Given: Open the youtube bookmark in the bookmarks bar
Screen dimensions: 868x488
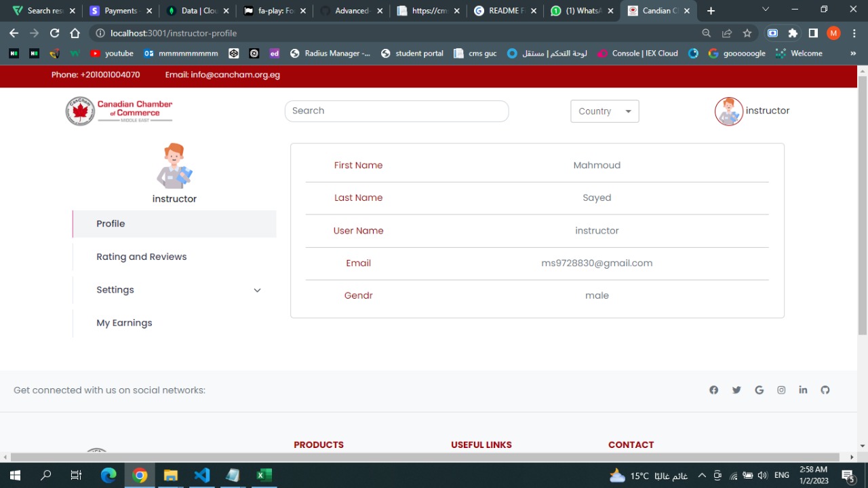Looking at the screenshot, I should [x=112, y=53].
